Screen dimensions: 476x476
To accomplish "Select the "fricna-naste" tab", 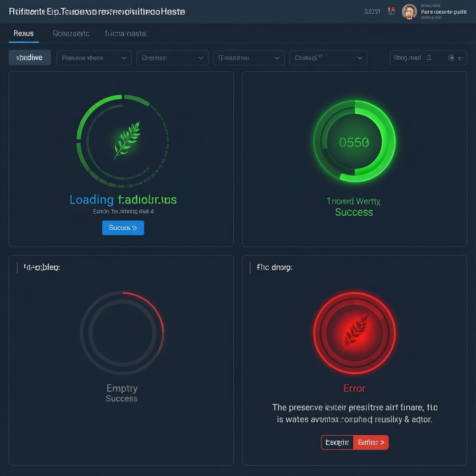I will pos(126,33).
